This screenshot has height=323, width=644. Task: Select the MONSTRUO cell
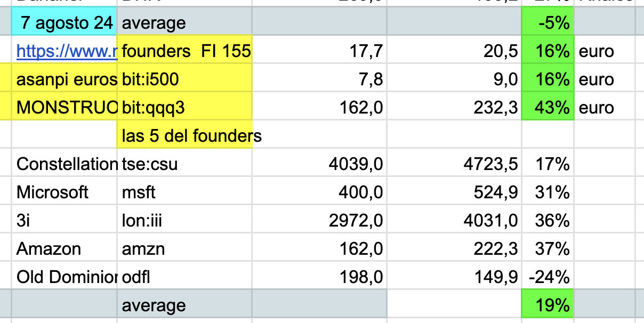point(64,108)
